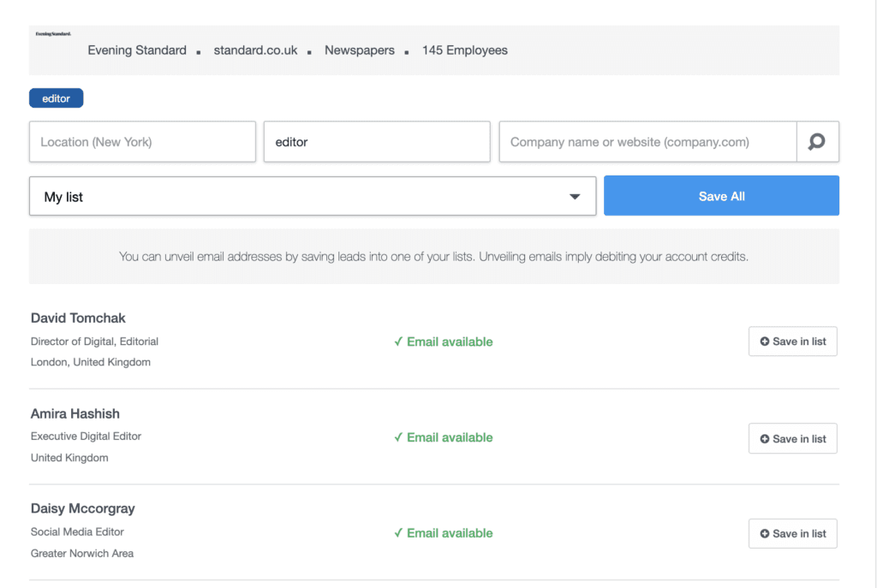The height and width of the screenshot is (588, 877).
Task: Click the Evening Standard logo
Action: (53, 34)
